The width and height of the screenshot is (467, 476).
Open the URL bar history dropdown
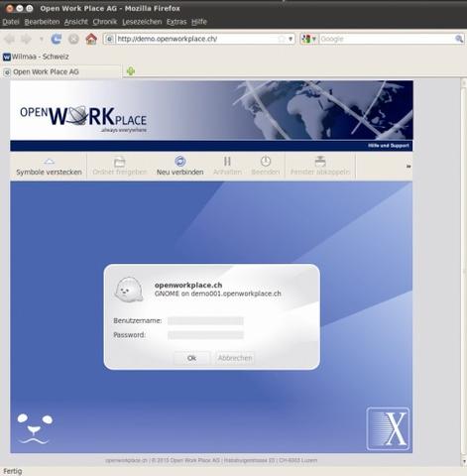pos(291,39)
